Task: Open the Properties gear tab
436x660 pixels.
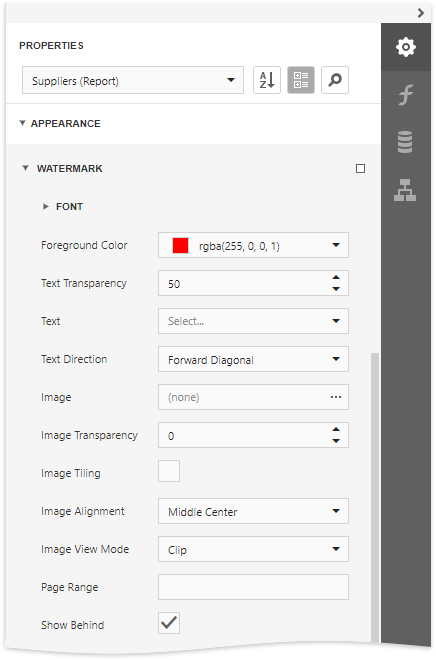Action: click(406, 47)
